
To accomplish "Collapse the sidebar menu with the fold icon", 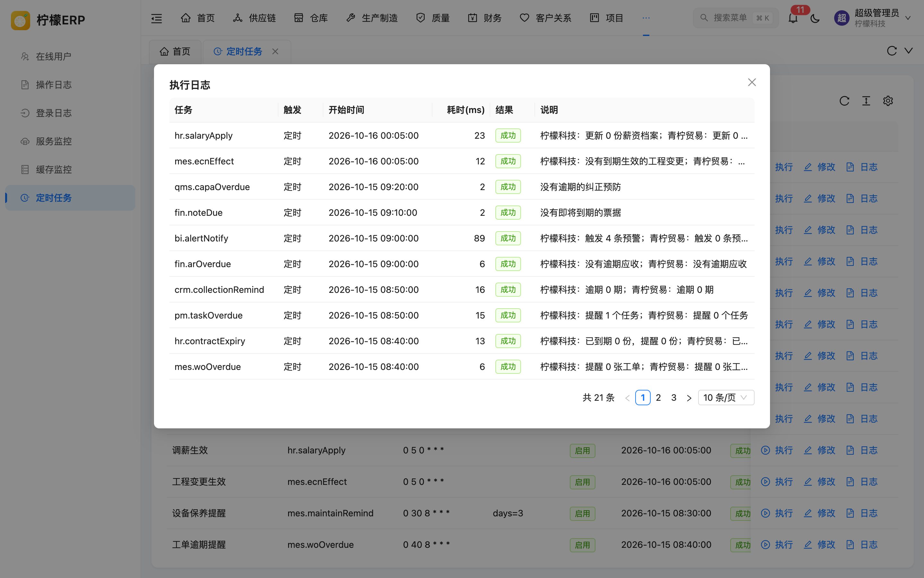I will click(x=157, y=18).
